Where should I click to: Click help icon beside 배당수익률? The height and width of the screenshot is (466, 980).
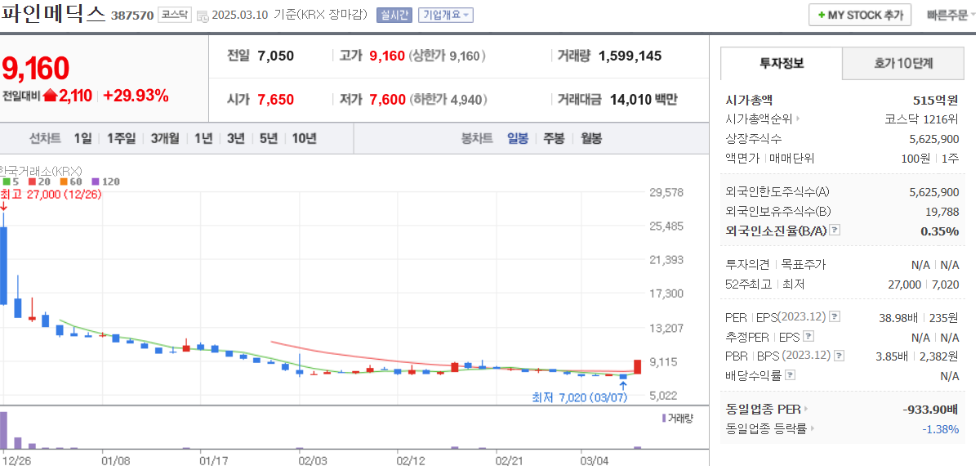(791, 375)
